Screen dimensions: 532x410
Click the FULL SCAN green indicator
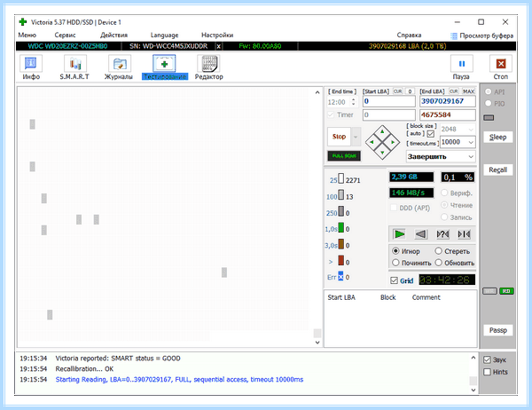[344, 156]
